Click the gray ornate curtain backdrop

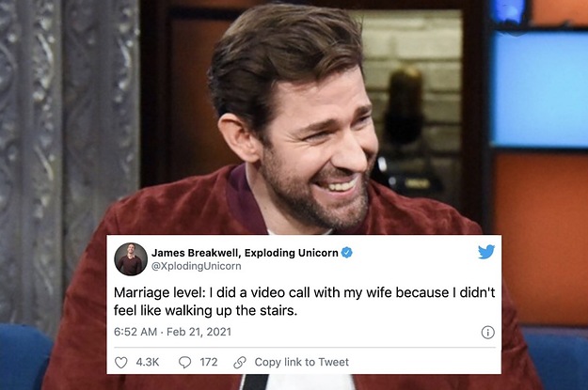[x=68, y=149]
